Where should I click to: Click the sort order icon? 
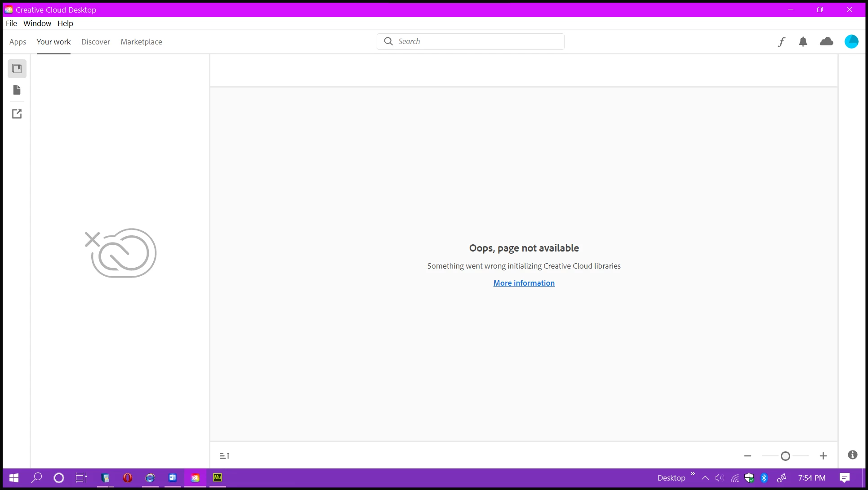pyautogui.click(x=225, y=456)
